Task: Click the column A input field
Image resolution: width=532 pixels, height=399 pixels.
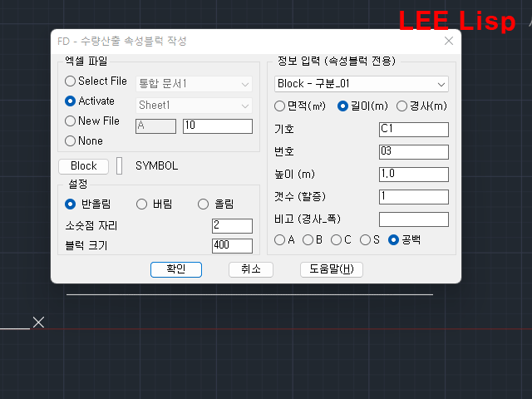Action: (155, 126)
